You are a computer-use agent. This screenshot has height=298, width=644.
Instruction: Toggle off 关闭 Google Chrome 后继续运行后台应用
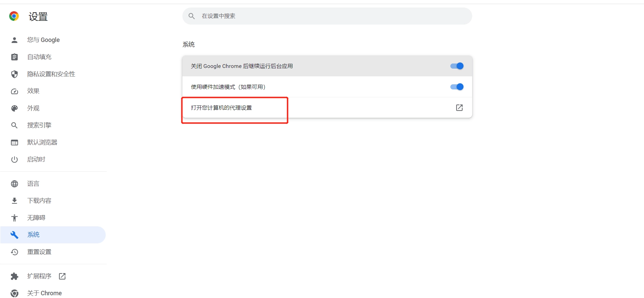(x=457, y=66)
